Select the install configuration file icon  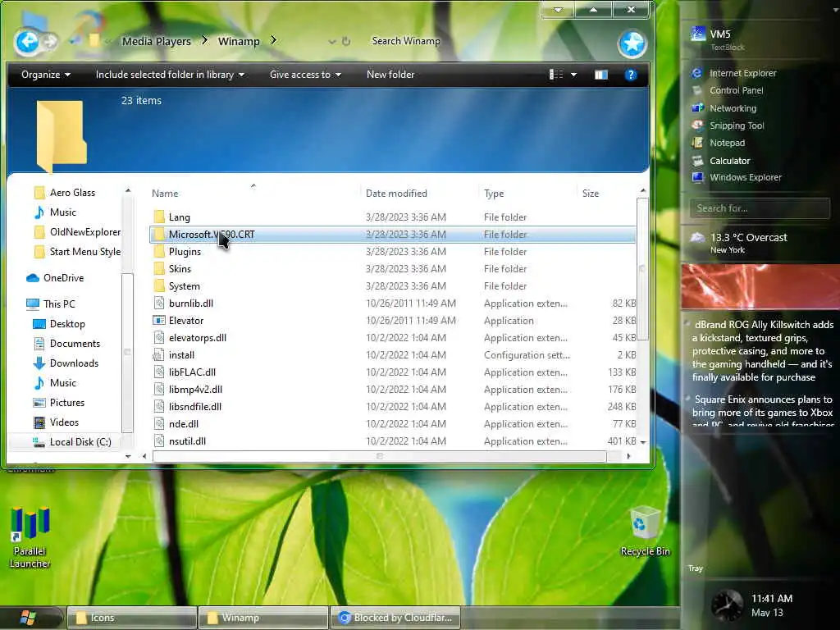[159, 354]
